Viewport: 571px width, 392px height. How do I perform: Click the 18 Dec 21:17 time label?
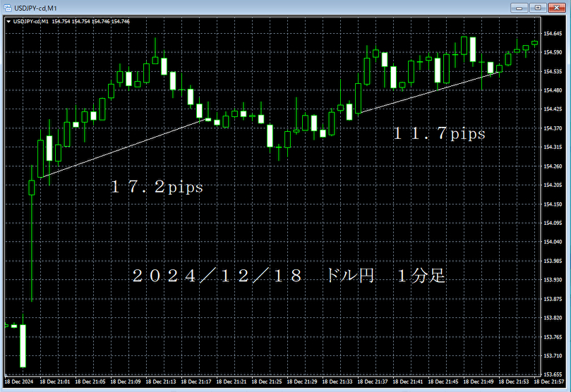(x=196, y=382)
